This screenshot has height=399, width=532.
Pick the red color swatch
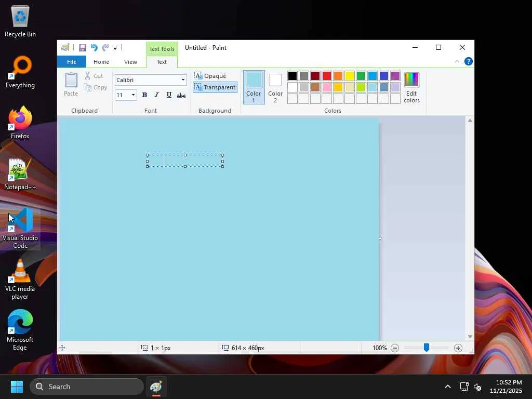tap(327, 76)
